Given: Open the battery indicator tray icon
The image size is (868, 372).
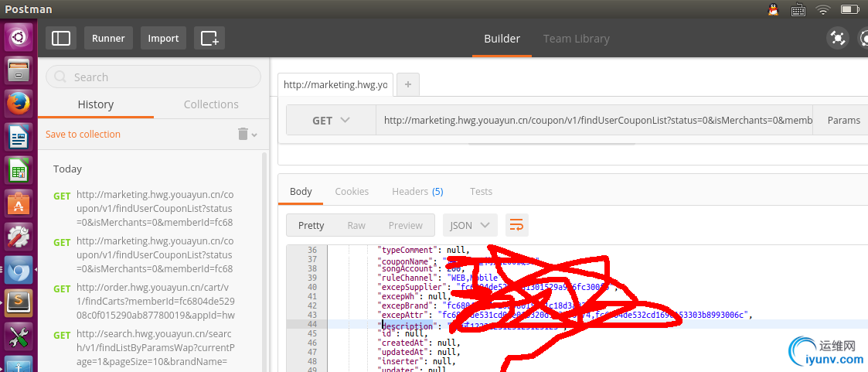Looking at the screenshot, I should [x=849, y=9].
